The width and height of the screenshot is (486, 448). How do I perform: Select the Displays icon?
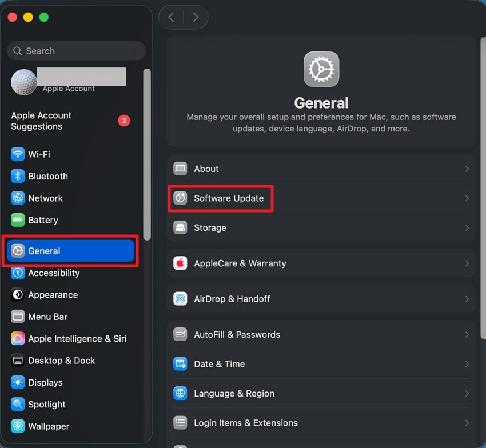tap(16, 382)
